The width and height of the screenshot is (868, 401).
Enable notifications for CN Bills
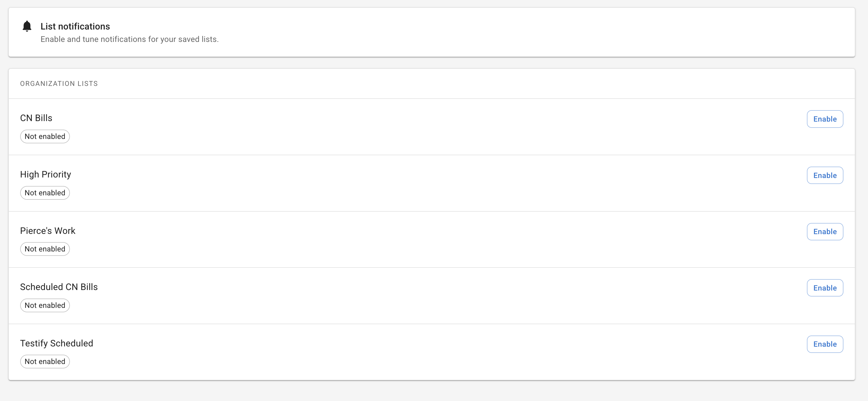(825, 119)
